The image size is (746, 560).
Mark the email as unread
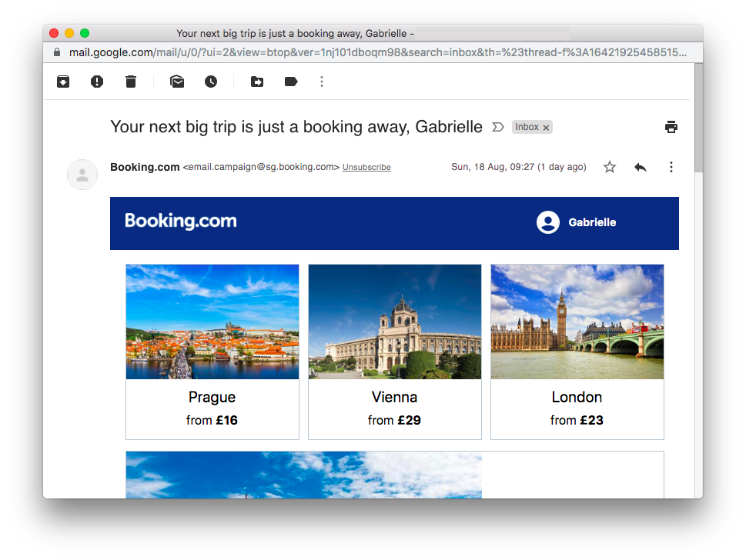click(177, 82)
